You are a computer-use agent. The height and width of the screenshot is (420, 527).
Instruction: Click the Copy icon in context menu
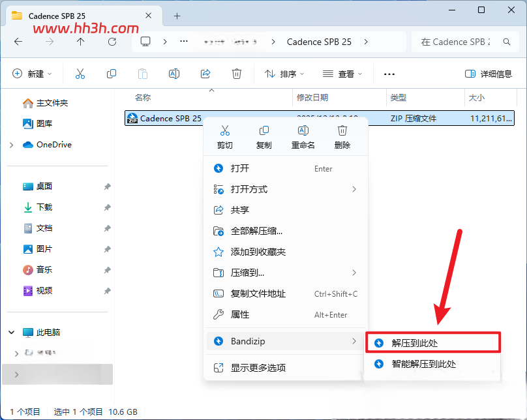tap(264, 130)
